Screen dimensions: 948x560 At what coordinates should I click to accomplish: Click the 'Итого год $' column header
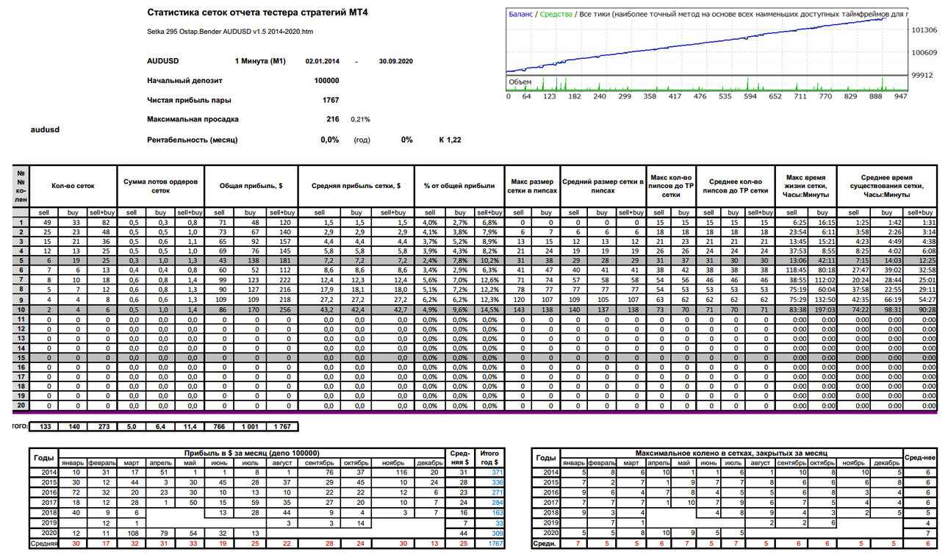coord(488,457)
